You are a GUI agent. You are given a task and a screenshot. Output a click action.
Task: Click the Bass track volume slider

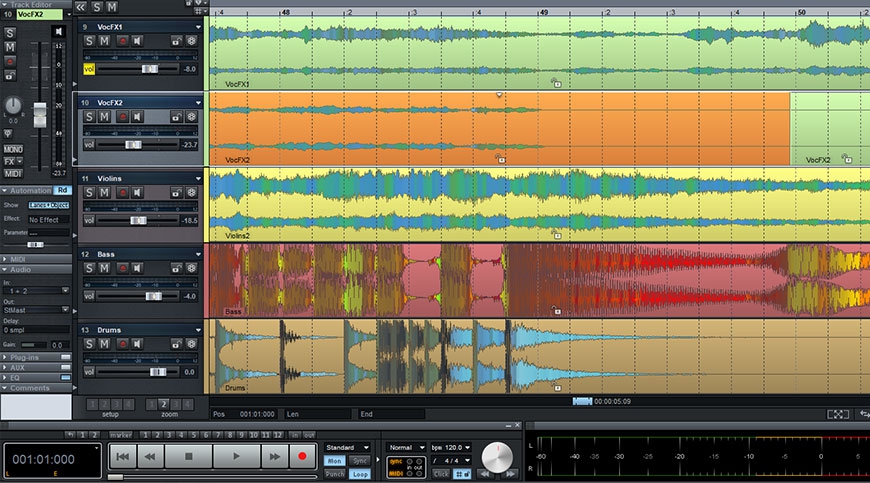155,295
